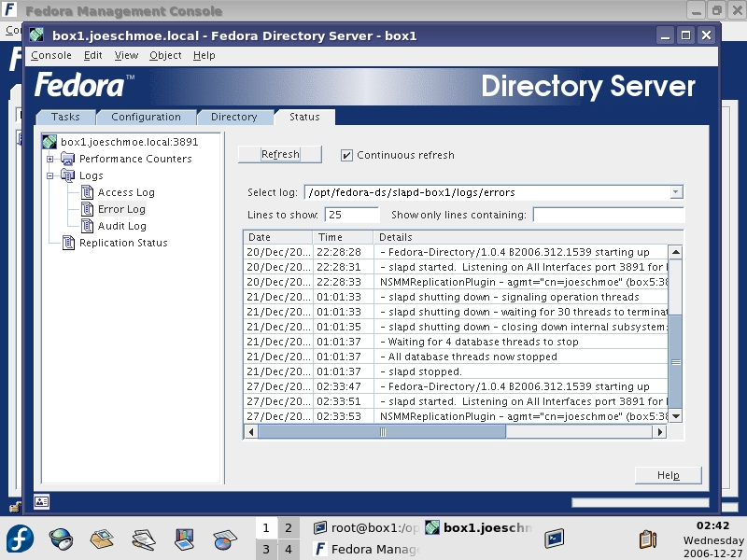Click the Access Log document icon
This screenshot has height=560, width=747.
[85, 192]
